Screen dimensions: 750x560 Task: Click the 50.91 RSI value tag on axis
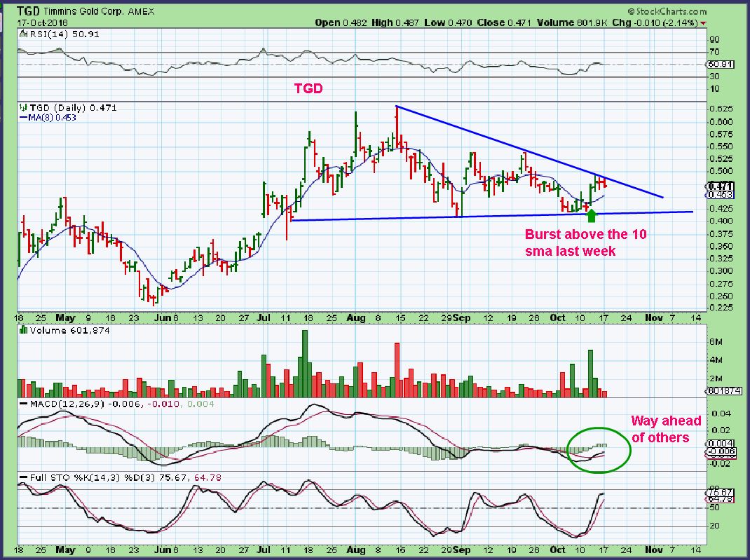720,64
